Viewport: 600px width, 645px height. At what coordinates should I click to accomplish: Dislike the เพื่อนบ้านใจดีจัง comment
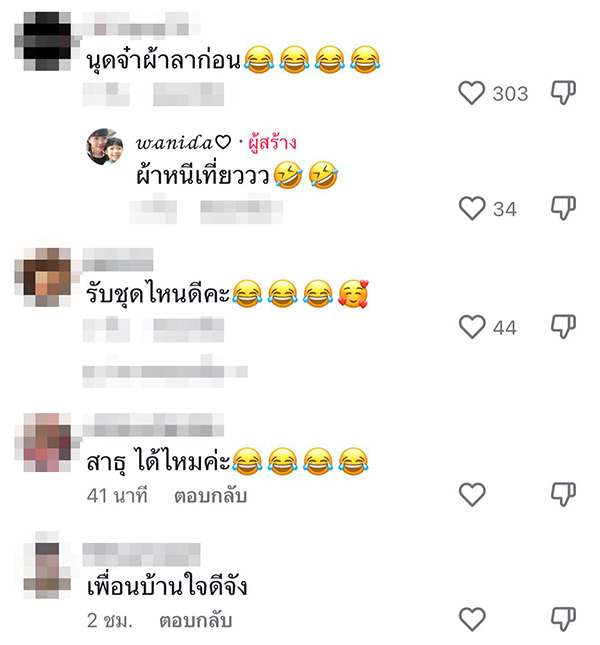[563, 619]
